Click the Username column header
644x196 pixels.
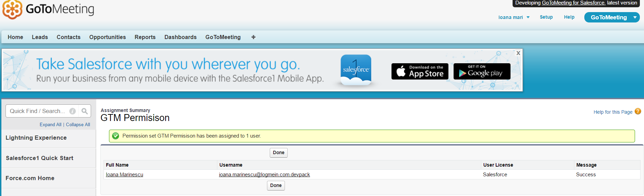(231, 165)
